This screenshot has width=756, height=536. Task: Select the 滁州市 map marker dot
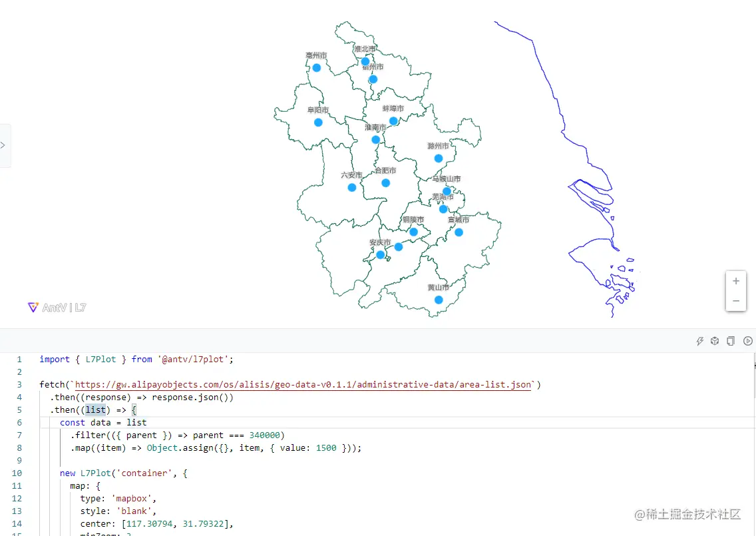click(x=439, y=158)
